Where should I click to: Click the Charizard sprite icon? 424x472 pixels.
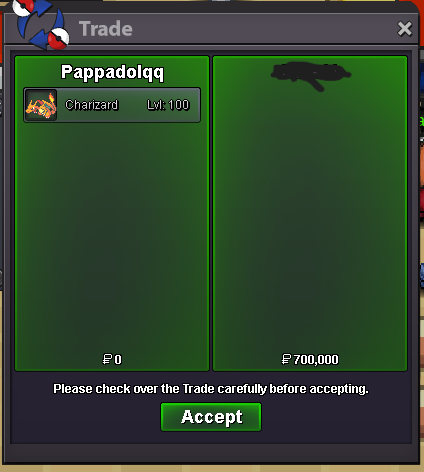click(x=41, y=105)
